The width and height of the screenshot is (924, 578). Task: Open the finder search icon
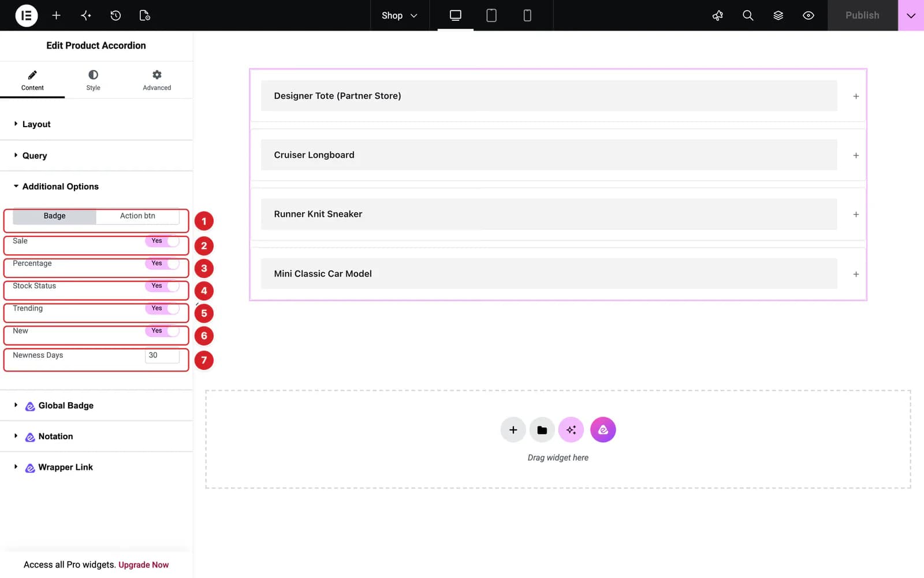(x=748, y=16)
